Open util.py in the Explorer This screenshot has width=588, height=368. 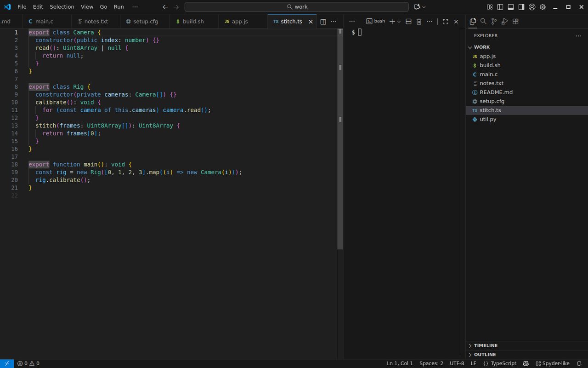coord(527,119)
